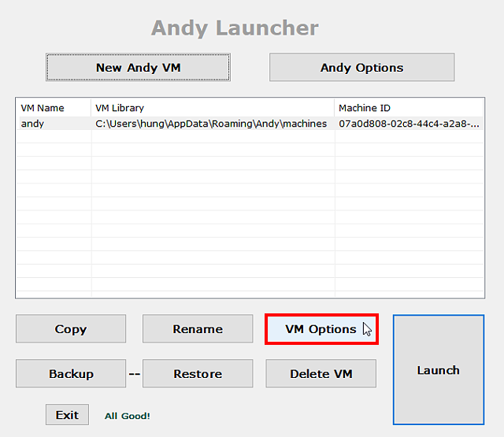Select the 'andy' VM name cell
The image size is (504, 437).
[x=54, y=124]
